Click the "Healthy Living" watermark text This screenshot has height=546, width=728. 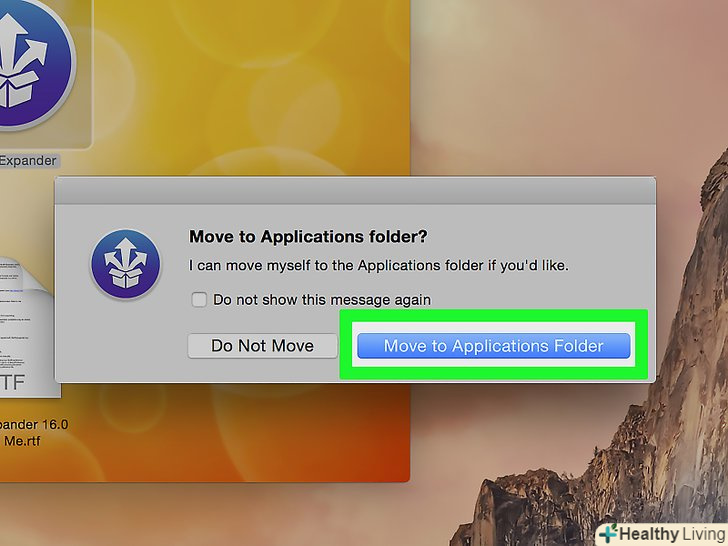(x=673, y=534)
